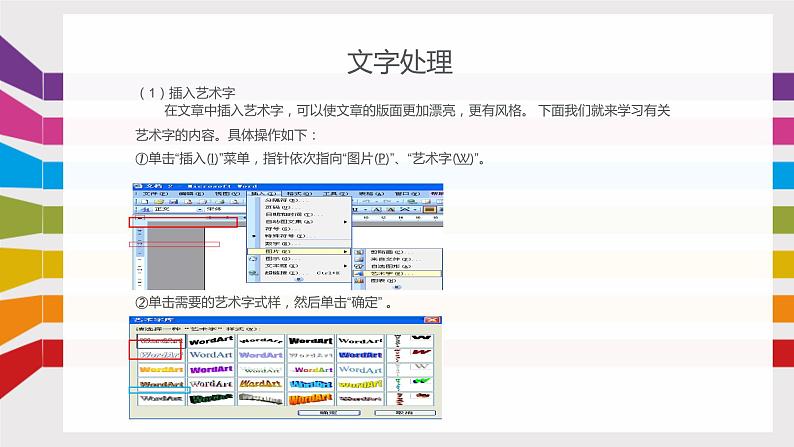Click 取消 in the WordArt gallery dialog
Screen dimensions: 794x447
(405, 413)
